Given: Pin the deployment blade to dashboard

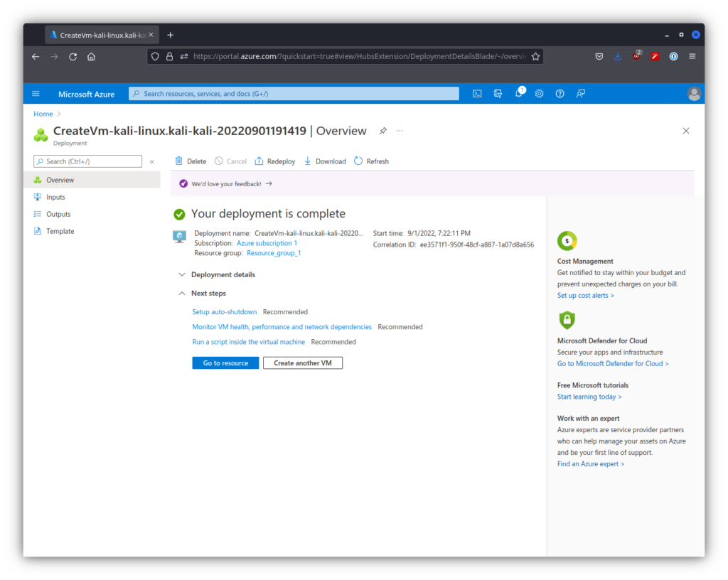Looking at the screenshot, I should 383,131.
